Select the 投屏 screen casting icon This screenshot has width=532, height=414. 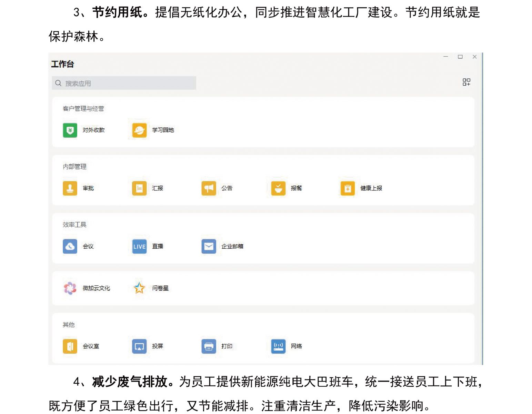(139, 346)
